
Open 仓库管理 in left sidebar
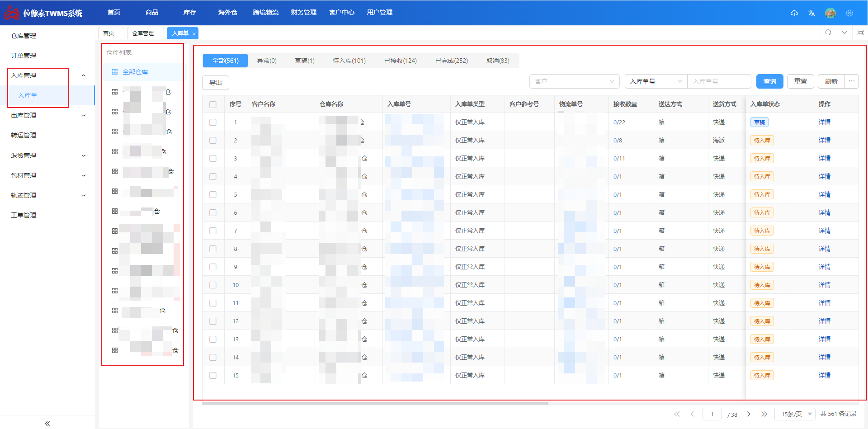pos(24,36)
